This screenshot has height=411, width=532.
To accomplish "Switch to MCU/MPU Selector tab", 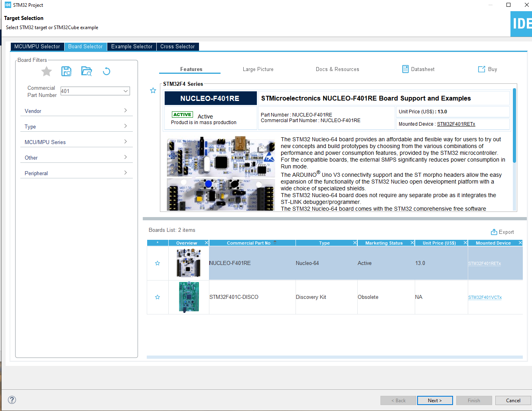I will coord(37,47).
